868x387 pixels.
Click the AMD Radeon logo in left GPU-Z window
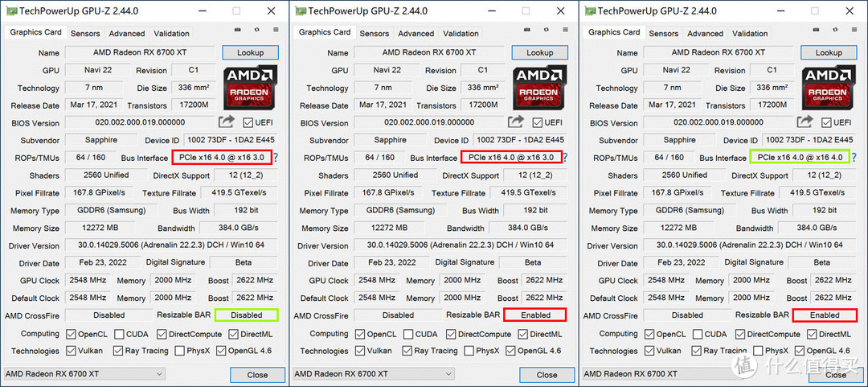(250, 88)
